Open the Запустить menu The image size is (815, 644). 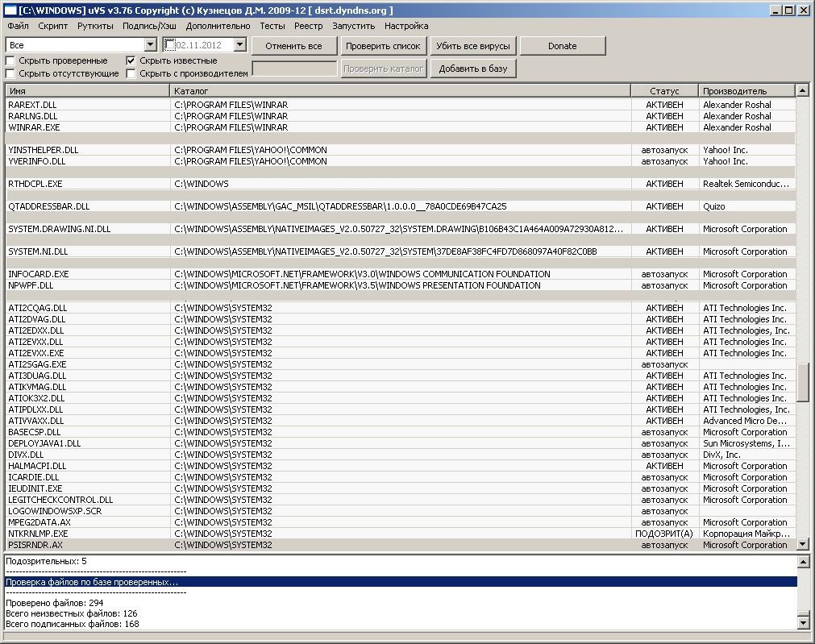tap(353, 26)
